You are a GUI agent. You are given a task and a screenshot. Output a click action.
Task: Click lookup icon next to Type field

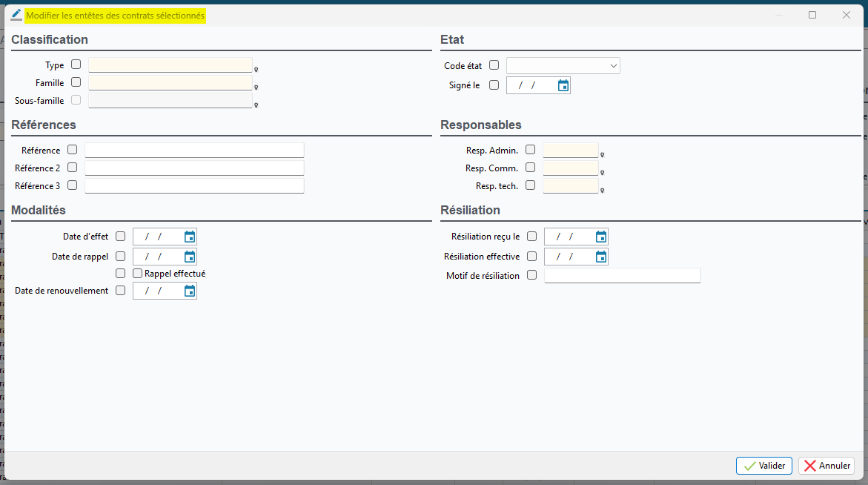pos(256,70)
